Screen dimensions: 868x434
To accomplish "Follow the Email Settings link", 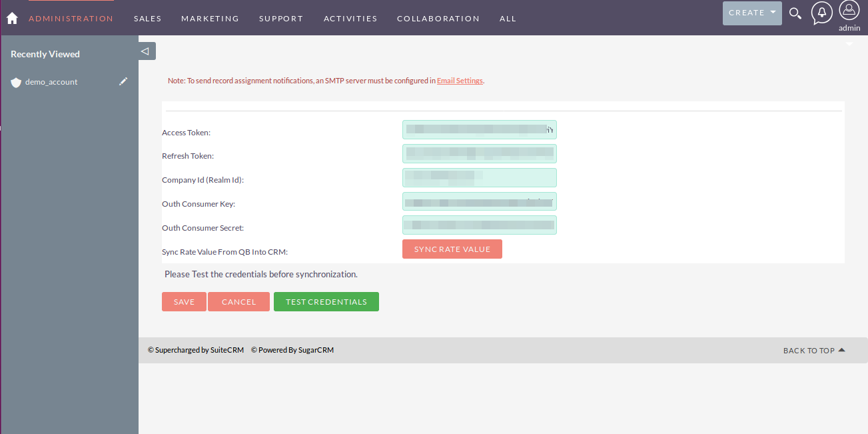I will pyautogui.click(x=460, y=81).
